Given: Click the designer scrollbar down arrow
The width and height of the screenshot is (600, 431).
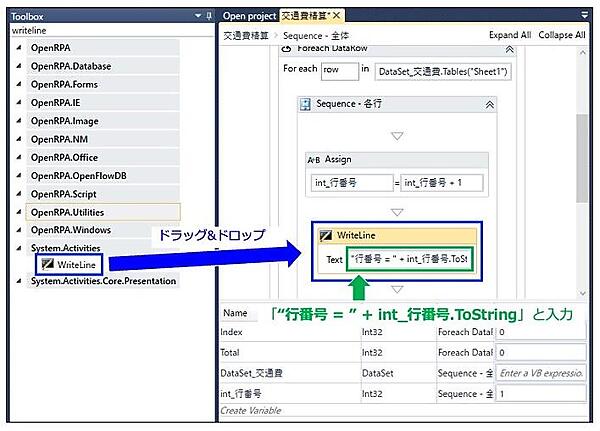Looking at the screenshot, I should tap(582, 293).
